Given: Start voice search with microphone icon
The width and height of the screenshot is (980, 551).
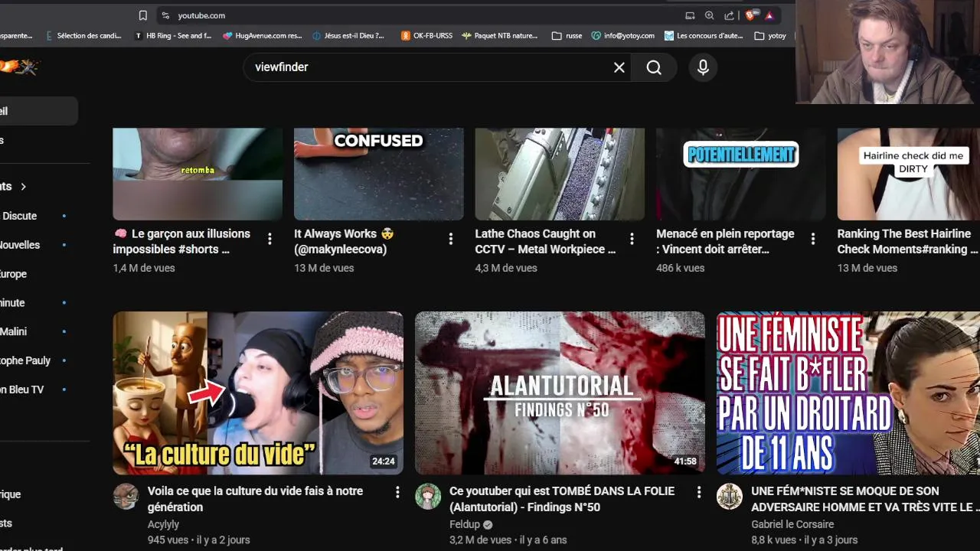Looking at the screenshot, I should tap(703, 67).
